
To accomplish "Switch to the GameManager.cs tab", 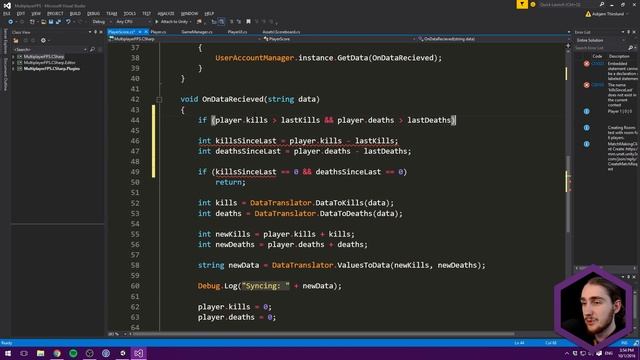I will coord(197,32).
